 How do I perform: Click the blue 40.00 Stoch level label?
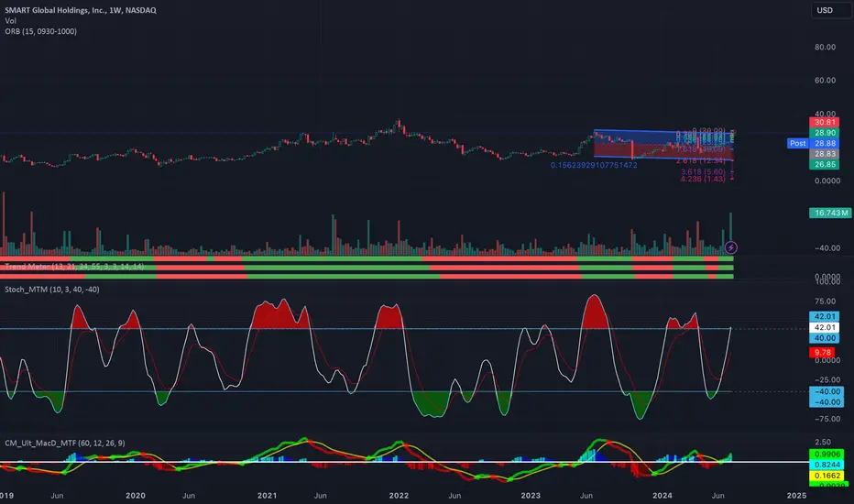[x=825, y=338]
